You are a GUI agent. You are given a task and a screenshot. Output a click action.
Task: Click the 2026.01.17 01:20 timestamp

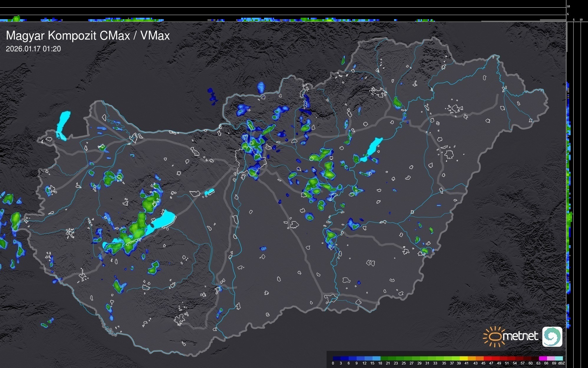coord(33,49)
